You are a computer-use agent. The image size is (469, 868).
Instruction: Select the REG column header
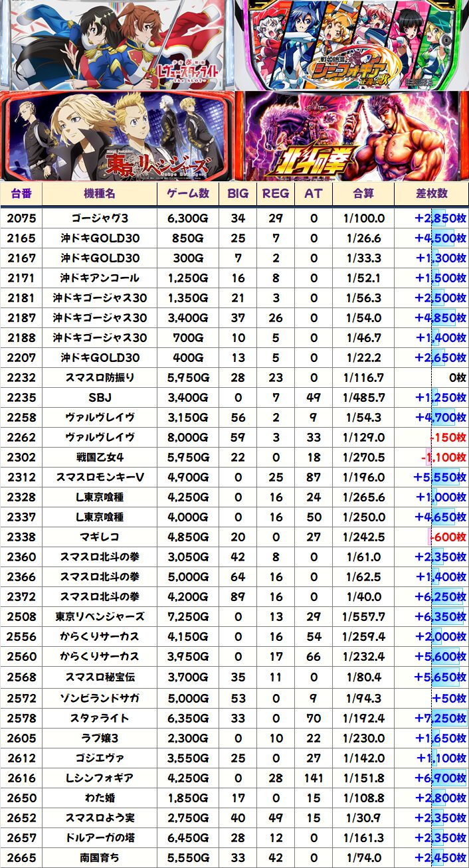(x=276, y=193)
